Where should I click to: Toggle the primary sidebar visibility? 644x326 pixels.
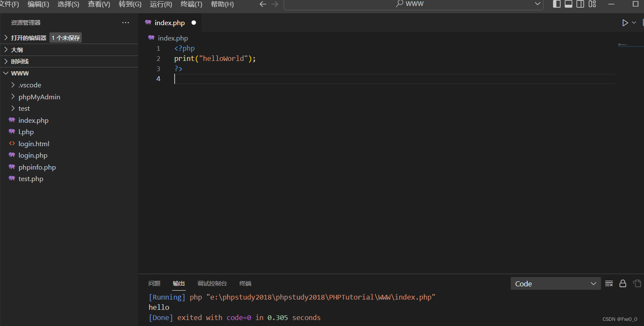coord(557,4)
